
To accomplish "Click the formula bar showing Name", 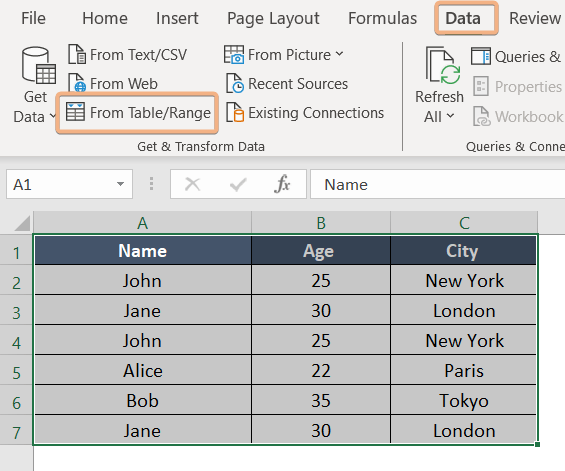I will 437,184.
